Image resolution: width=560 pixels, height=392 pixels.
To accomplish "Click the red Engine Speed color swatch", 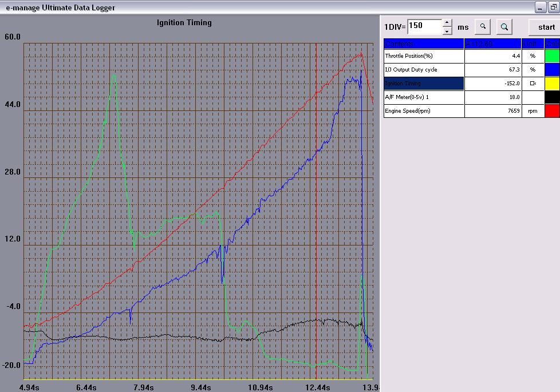I will 552,111.
